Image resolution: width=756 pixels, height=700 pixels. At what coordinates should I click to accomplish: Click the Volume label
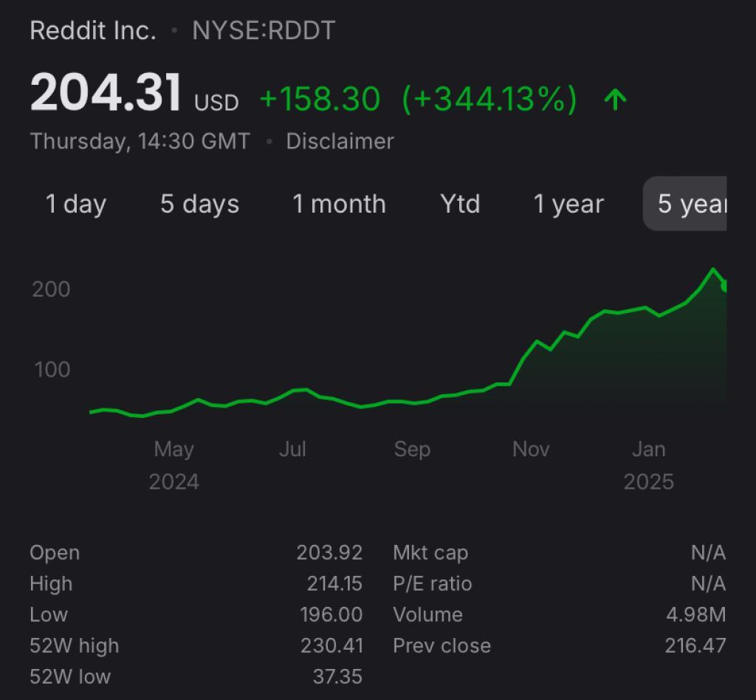click(427, 614)
